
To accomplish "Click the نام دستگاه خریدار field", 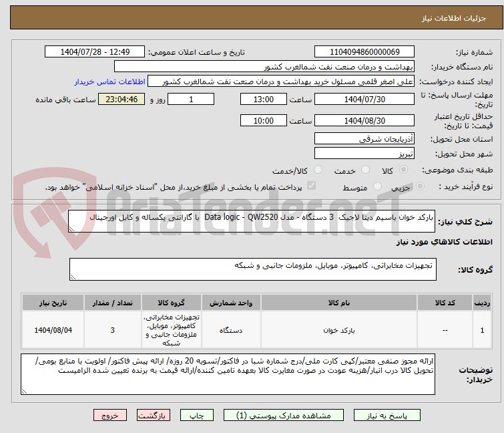I will pos(264,67).
